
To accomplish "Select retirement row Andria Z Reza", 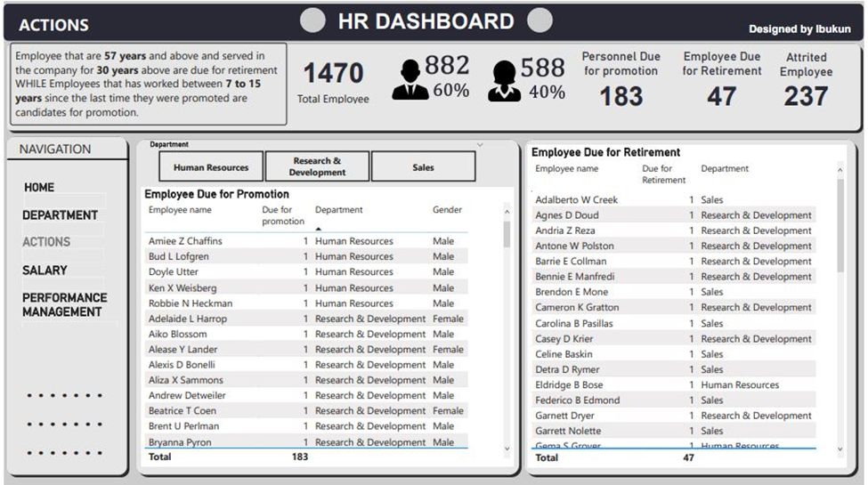I will point(674,230).
